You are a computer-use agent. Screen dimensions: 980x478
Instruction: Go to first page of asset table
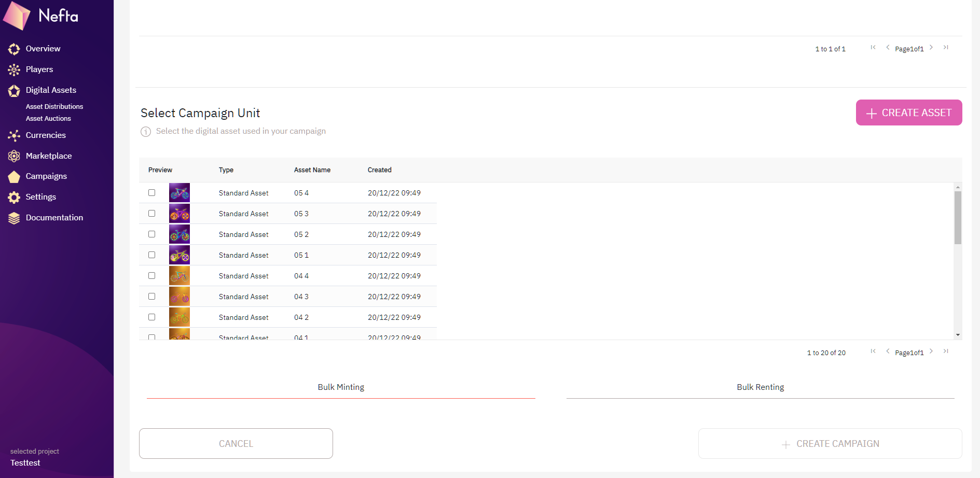[x=873, y=351]
